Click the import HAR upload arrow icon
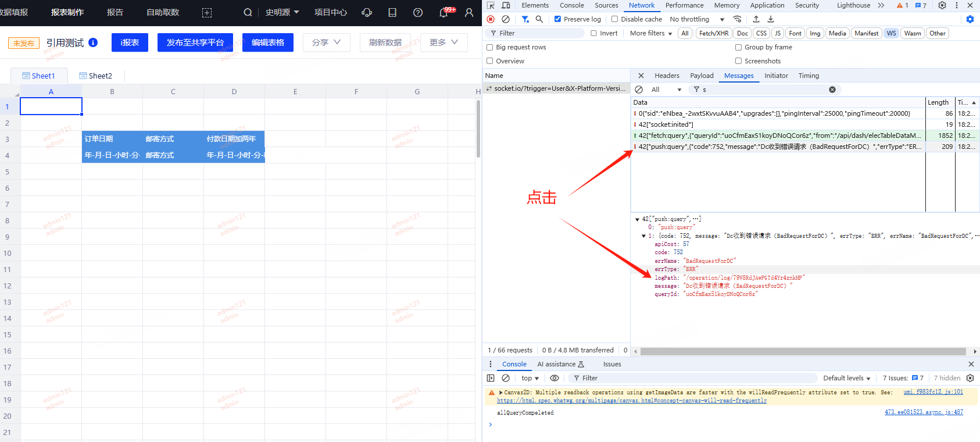The height and width of the screenshot is (442, 980). pos(756,19)
